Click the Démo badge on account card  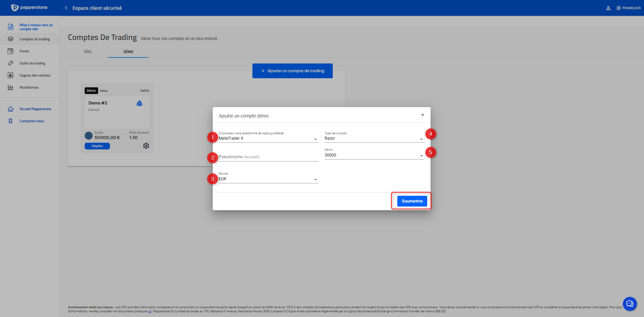pos(91,91)
